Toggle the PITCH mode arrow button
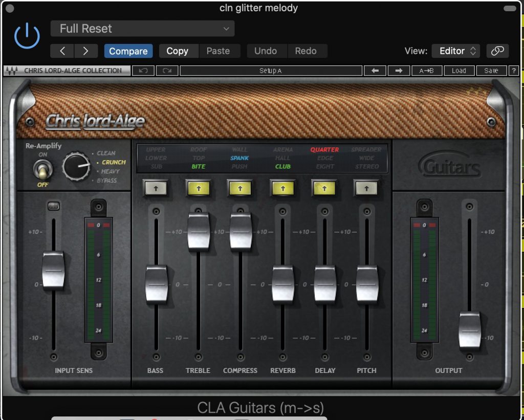Screen dimensions: 524x420 366,188
